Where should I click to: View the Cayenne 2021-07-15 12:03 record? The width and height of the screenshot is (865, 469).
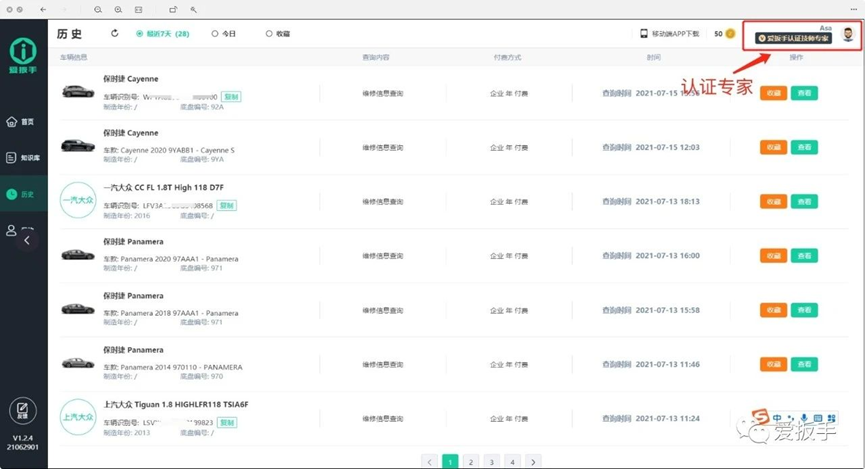[x=804, y=147]
